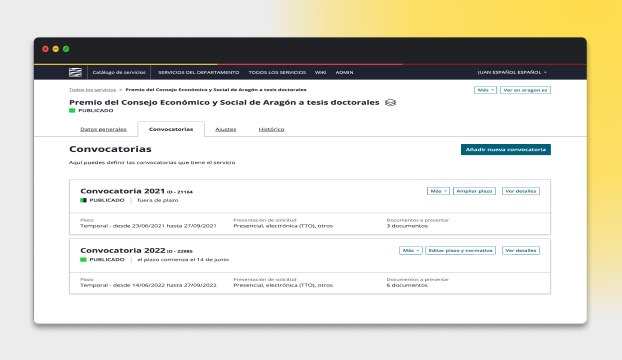
Task: Click the print icon next to service title
Action: click(390, 103)
